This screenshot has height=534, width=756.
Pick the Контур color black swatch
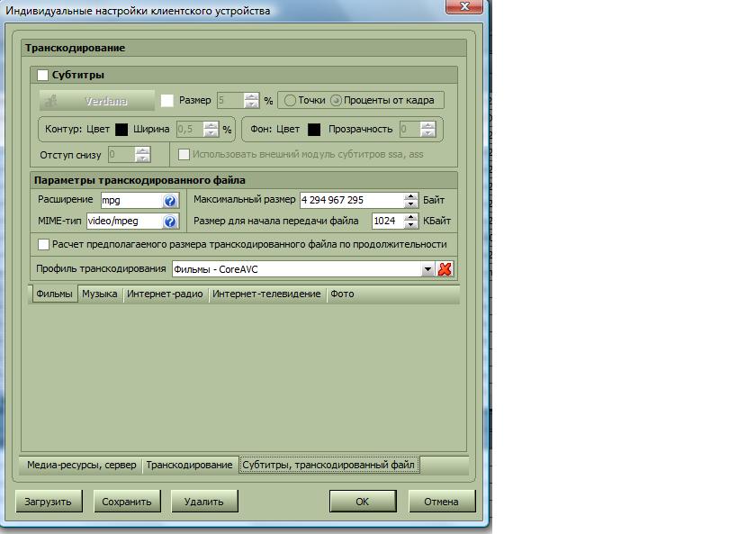[121, 130]
